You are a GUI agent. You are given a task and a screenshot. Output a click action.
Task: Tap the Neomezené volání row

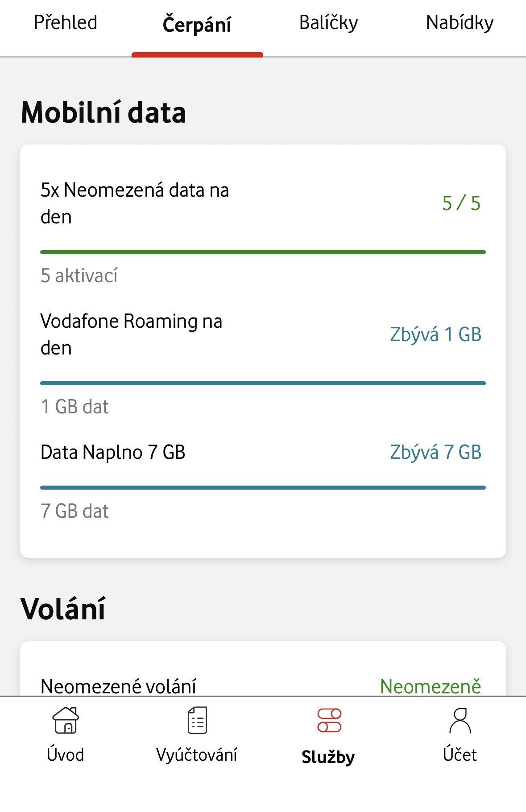118,686
